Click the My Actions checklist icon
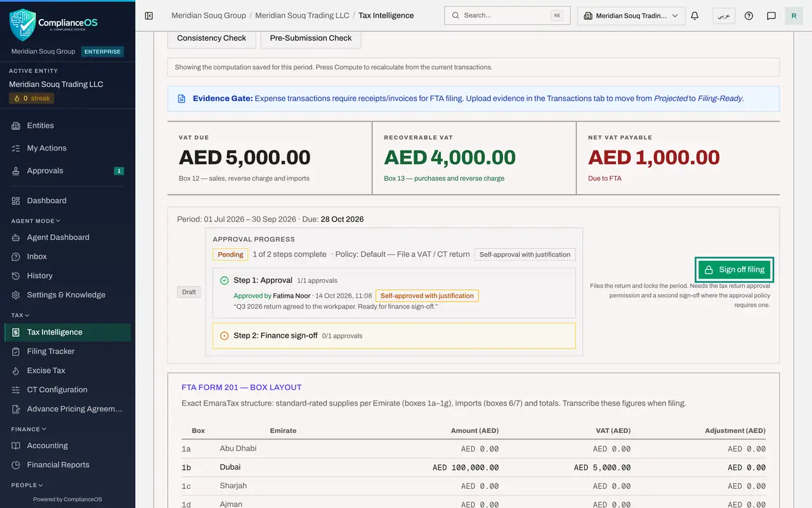 click(x=16, y=148)
